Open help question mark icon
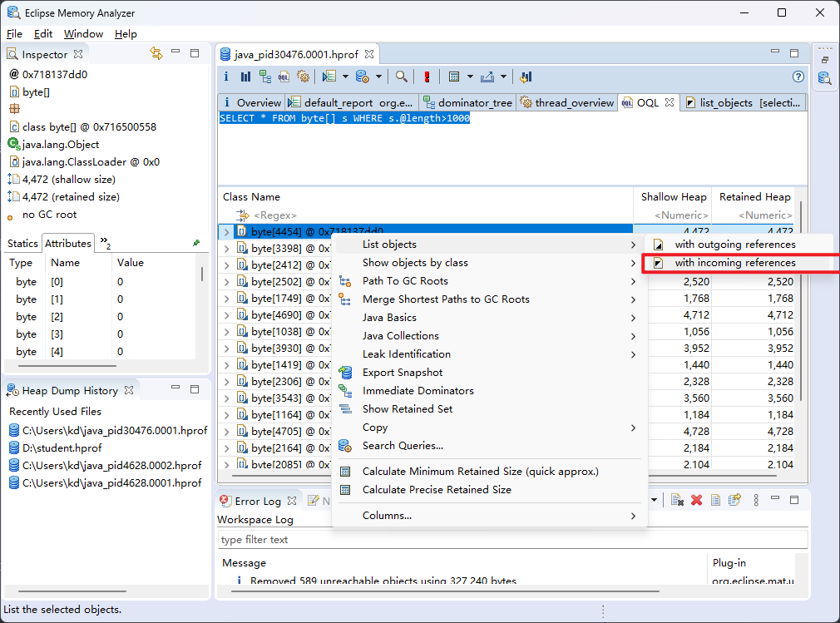 pos(798,77)
